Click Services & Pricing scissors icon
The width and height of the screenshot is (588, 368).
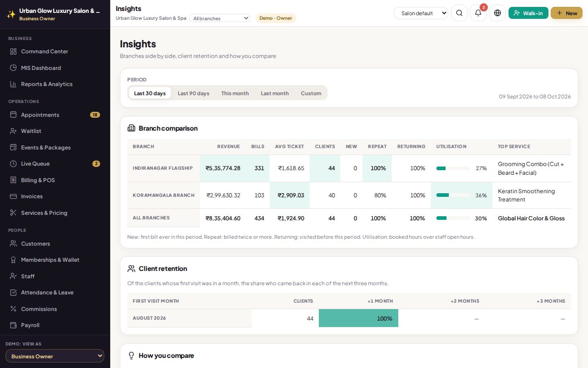tap(13, 213)
